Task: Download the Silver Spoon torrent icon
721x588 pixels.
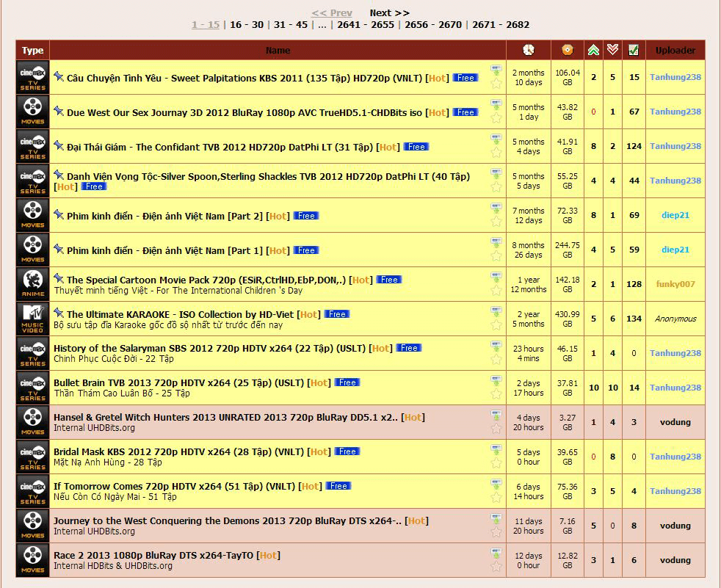Action: pos(496,174)
